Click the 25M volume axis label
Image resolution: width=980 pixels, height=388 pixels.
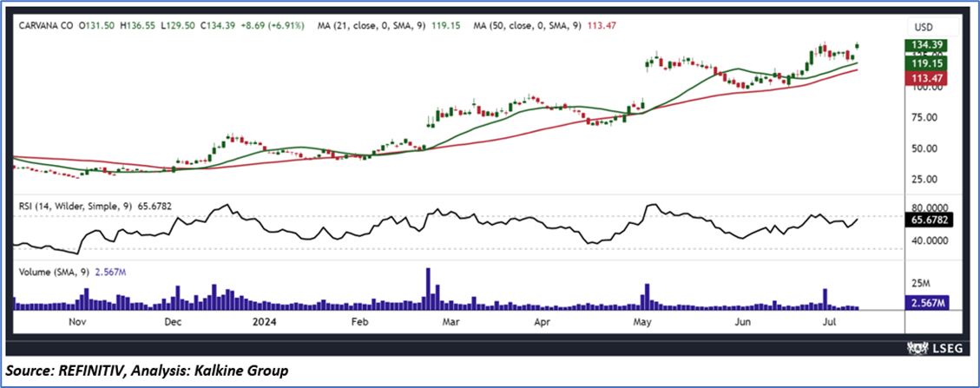point(921,283)
